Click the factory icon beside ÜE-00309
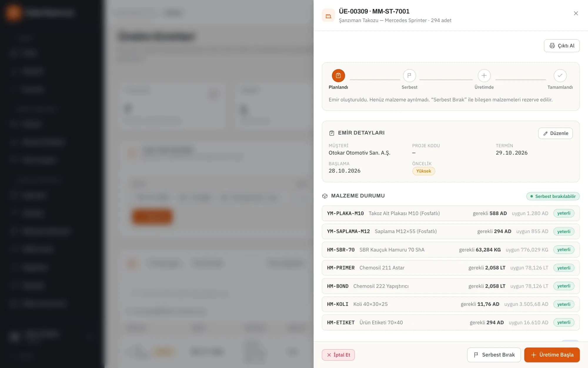 coord(328,16)
